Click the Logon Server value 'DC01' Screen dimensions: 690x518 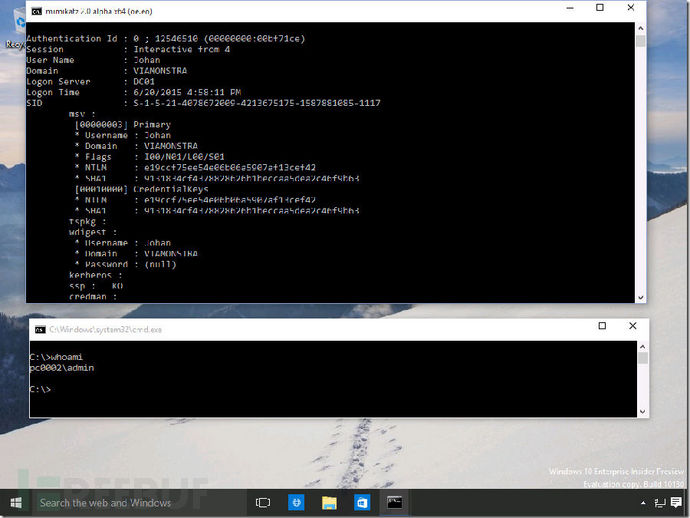pos(144,81)
